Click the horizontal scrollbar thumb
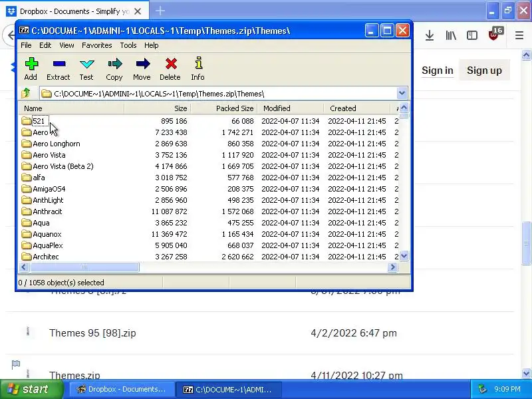The height and width of the screenshot is (399, 532). point(84,267)
